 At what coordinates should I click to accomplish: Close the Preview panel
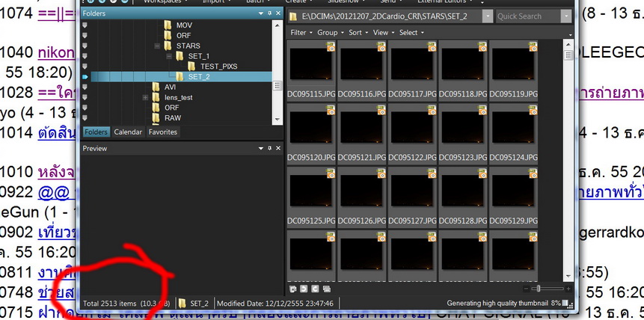278,148
